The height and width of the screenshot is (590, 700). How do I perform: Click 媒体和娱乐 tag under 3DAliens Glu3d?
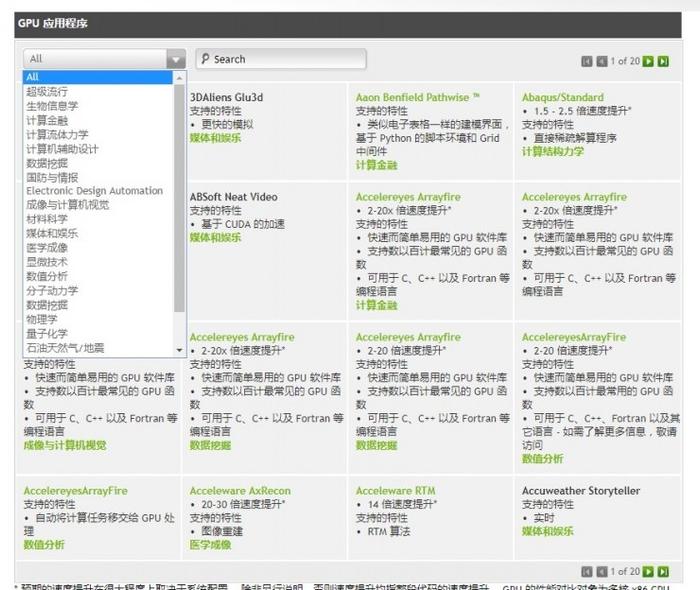click(215, 138)
